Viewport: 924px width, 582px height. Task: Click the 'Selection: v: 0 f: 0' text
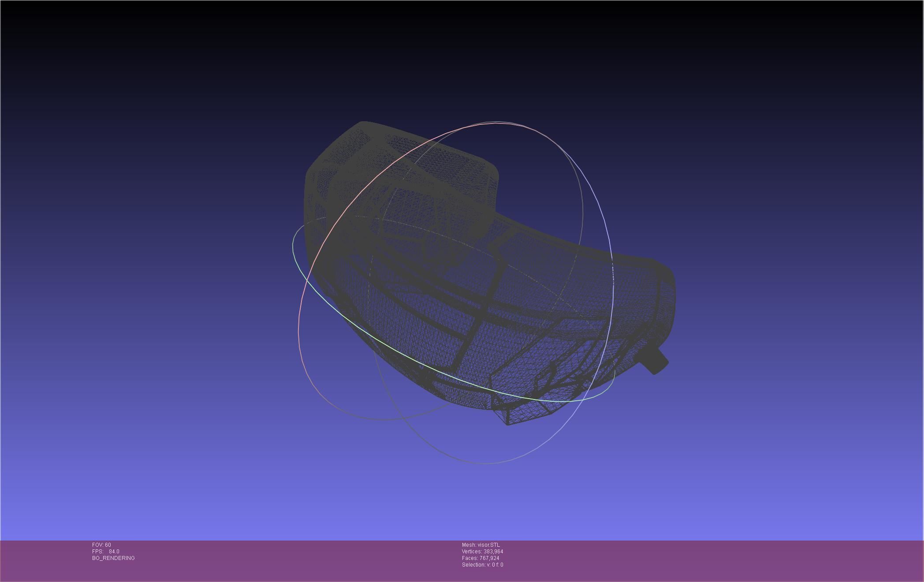483,565
